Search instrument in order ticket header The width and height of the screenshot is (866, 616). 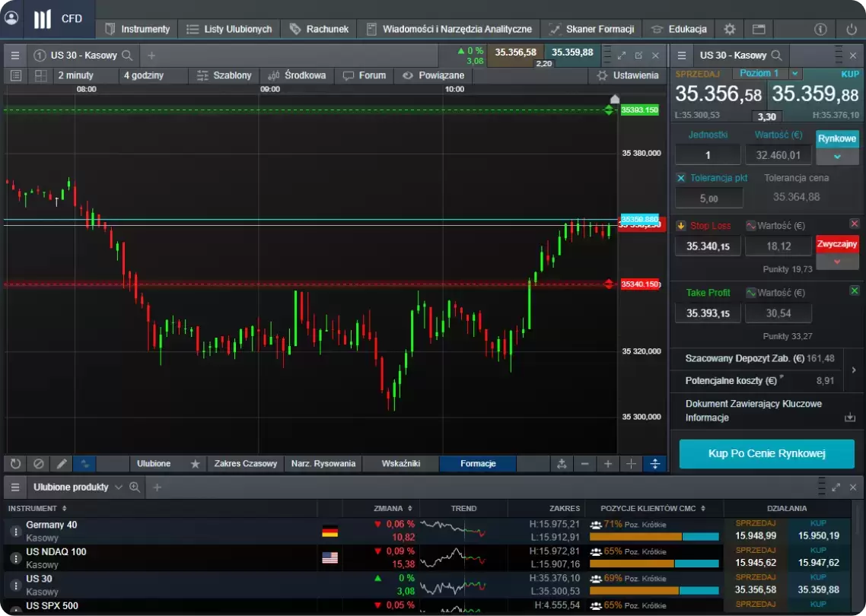[776, 56]
